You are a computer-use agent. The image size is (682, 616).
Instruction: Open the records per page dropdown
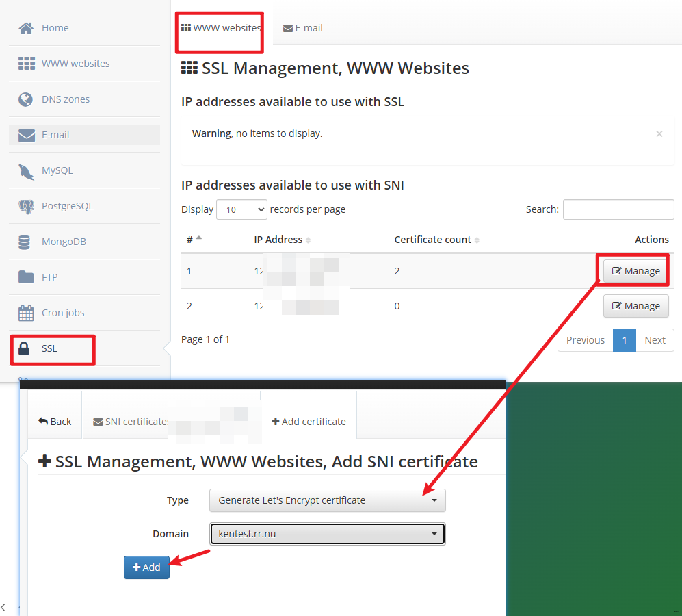(241, 210)
